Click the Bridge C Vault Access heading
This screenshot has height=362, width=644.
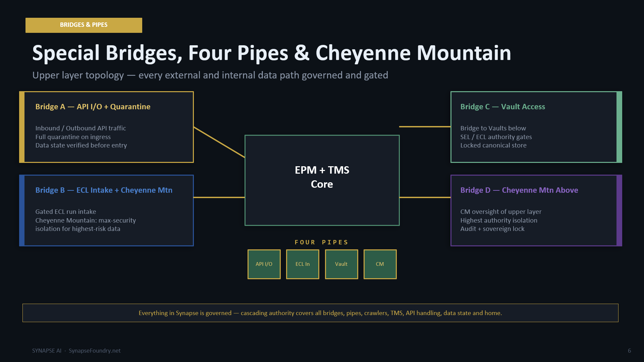(x=503, y=107)
